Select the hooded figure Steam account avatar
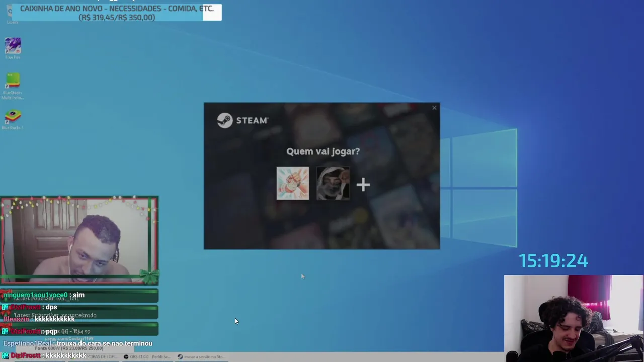This screenshot has height=362, width=644. click(333, 184)
